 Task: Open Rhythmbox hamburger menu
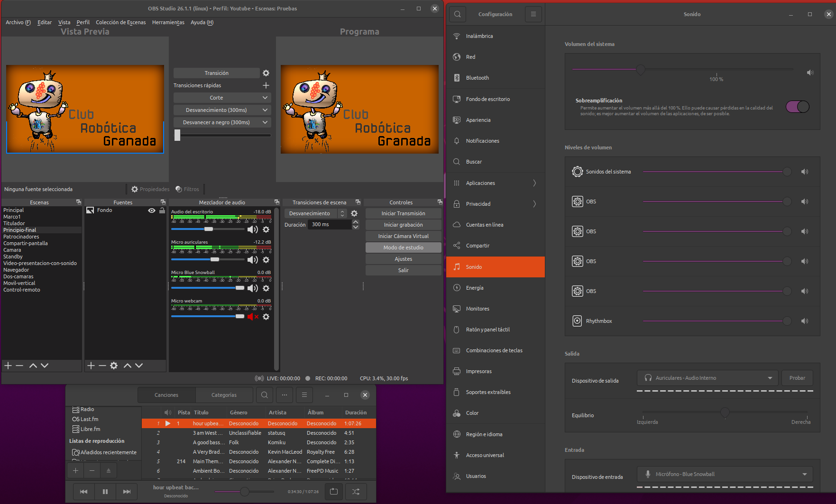coord(304,395)
